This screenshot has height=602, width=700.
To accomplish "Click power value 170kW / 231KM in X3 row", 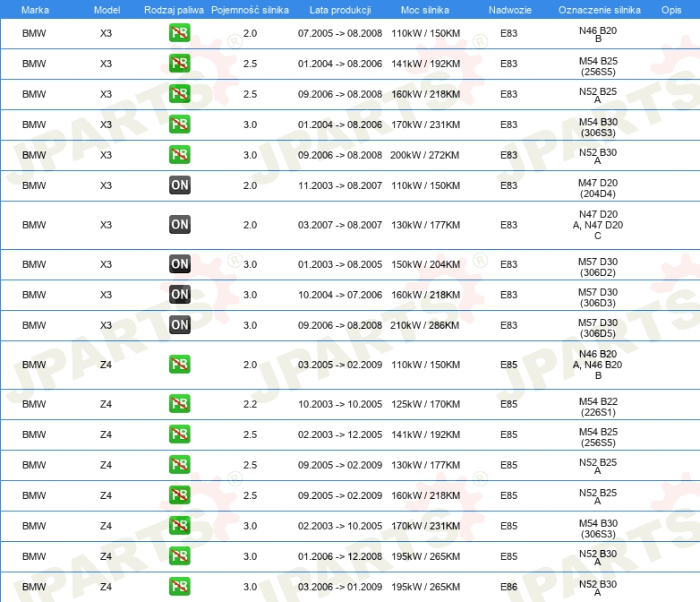I will pyautogui.click(x=425, y=125).
